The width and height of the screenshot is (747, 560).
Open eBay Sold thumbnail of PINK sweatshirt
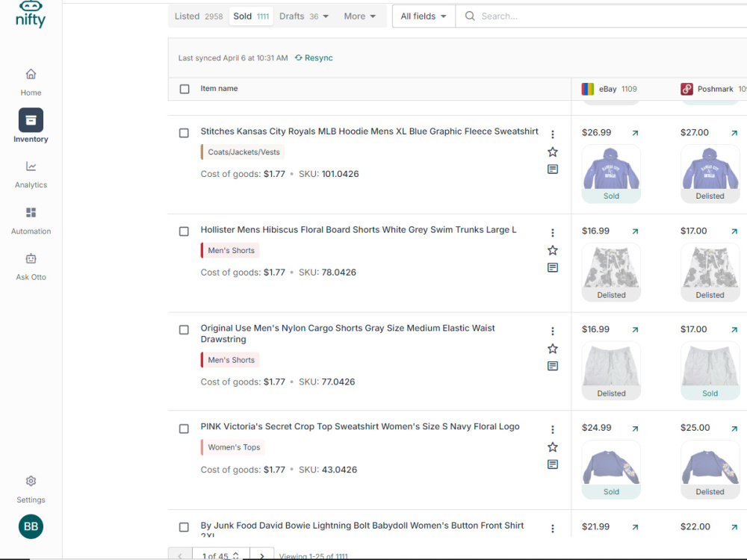pos(611,470)
